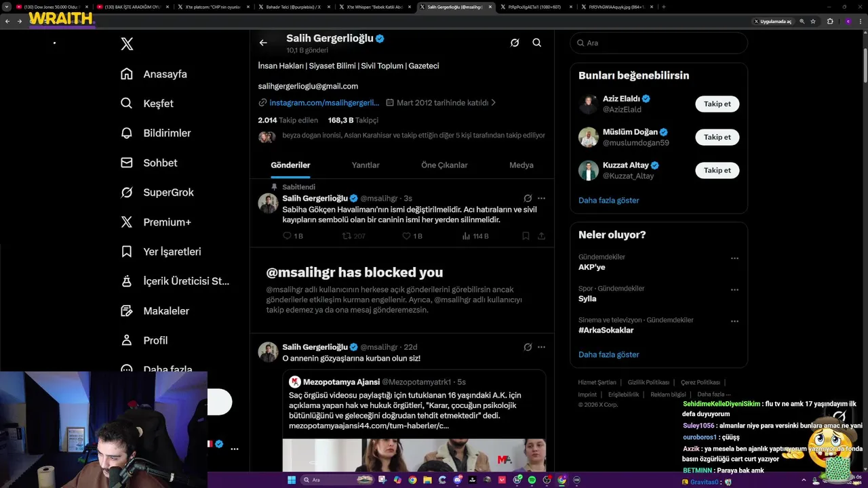Repost the pinned post showing 207
The width and height of the screenshot is (868, 488).
tap(353, 236)
